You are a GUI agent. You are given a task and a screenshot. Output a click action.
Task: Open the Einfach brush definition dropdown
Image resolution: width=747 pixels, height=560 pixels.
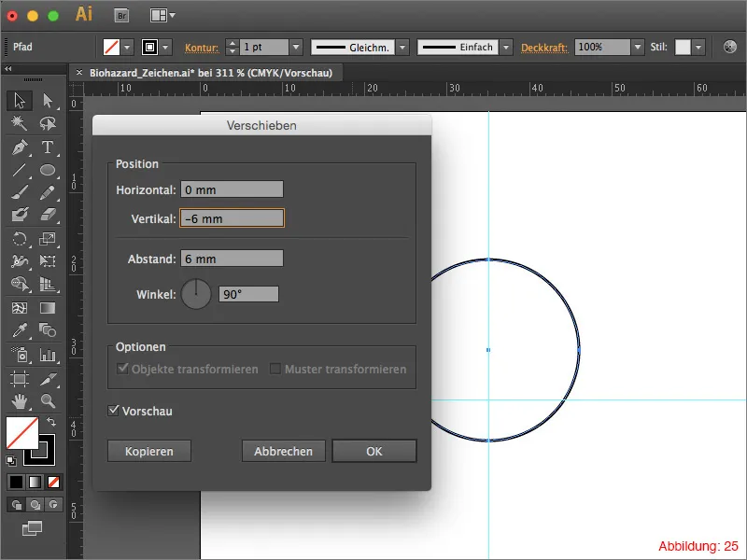[x=506, y=48]
